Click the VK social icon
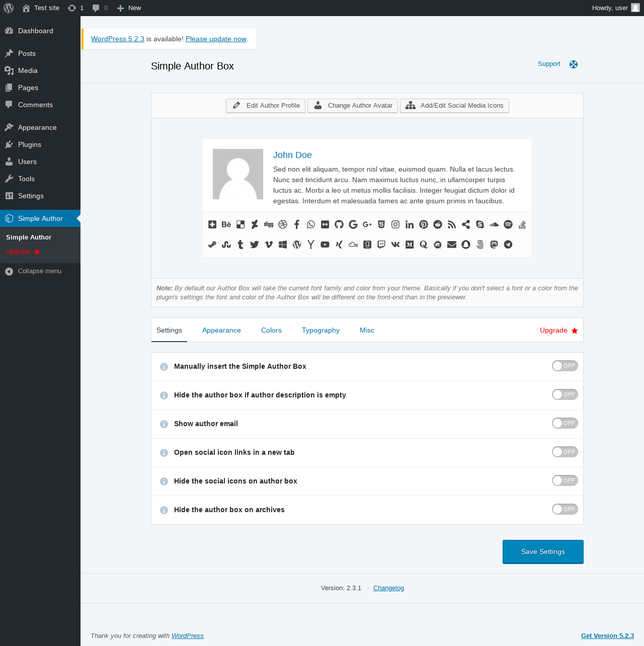This screenshot has width=644, height=646. pyautogui.click(x=395, y=245)
